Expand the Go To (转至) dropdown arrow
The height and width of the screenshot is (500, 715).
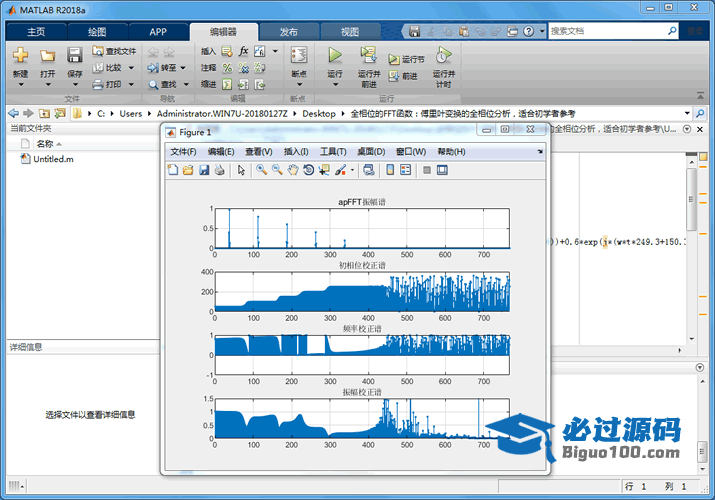(x=183, y=68)
